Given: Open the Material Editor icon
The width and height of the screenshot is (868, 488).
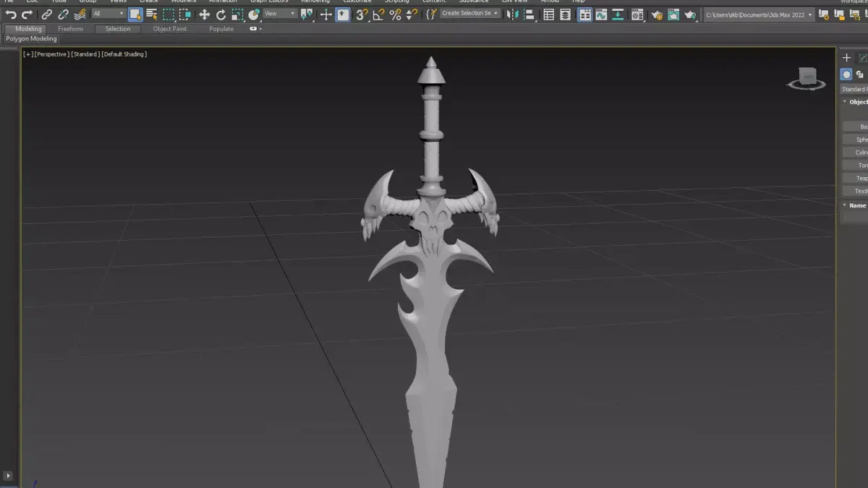Looking at the screenshot, I should [637, 14].
